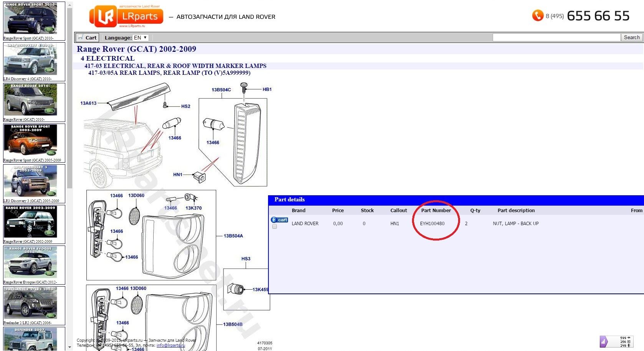Image resolution: width=644 pixels, height=351 pixels.
Task: Open Range Rover Sport 2005-2009 thumbnail
Action: click(30, 140)
